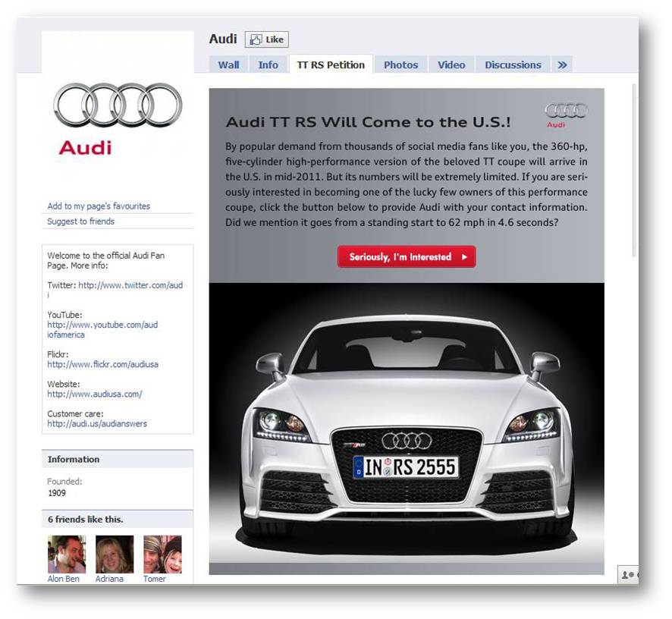Switch to the Video tab
The image size is (672, 619).
(x=451, y=64)
